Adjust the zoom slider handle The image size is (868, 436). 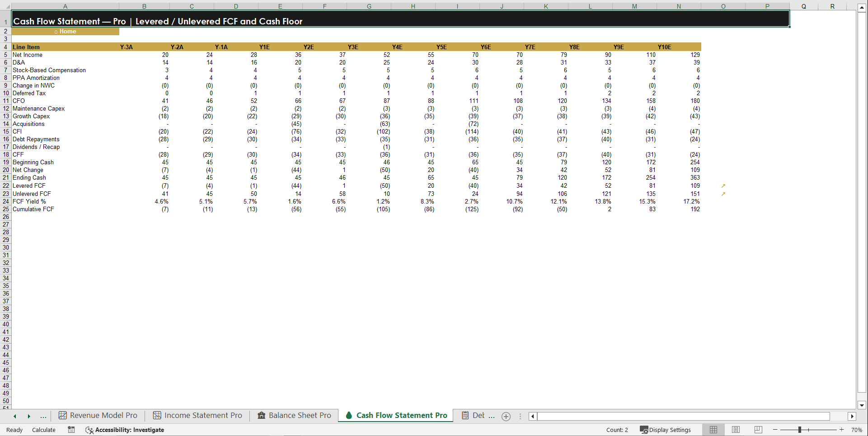click(x=799, y=430)
